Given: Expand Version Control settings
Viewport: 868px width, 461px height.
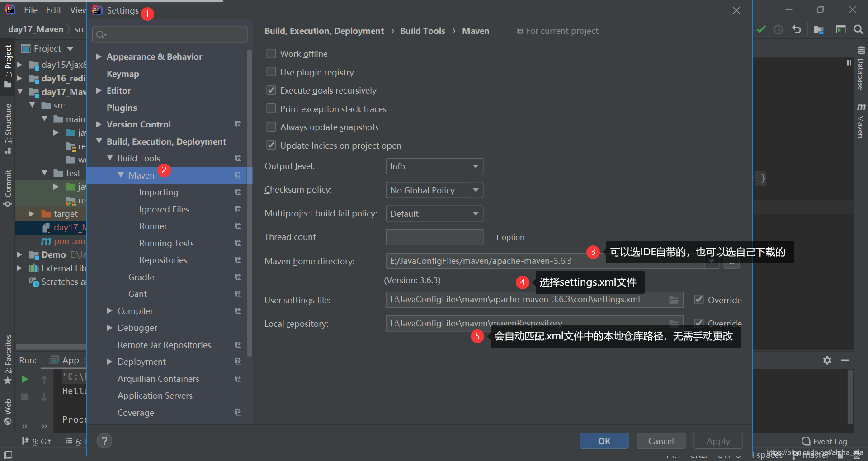Looking at the screenshot, I should click(x=99, y=124).
